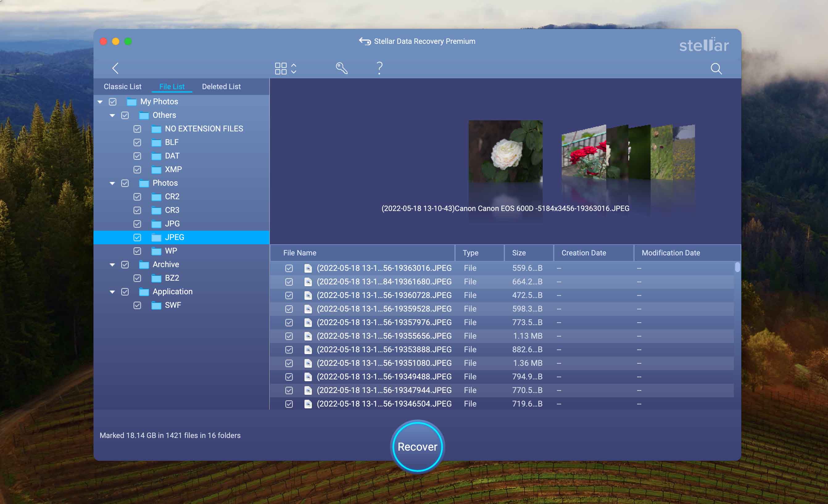The image size is (828, 504).
Task: Click the Application folder icon
Action: click(144, 292)
